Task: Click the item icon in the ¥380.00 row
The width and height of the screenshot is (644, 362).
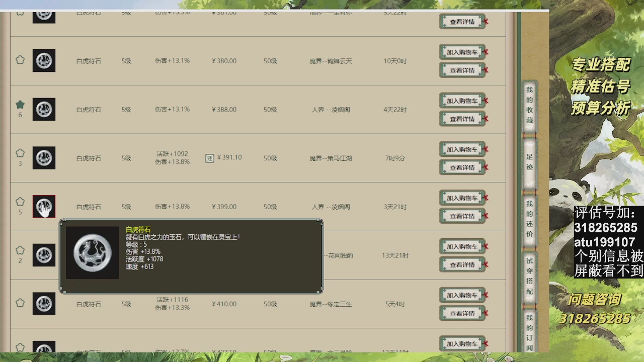Action: point(44,61)
